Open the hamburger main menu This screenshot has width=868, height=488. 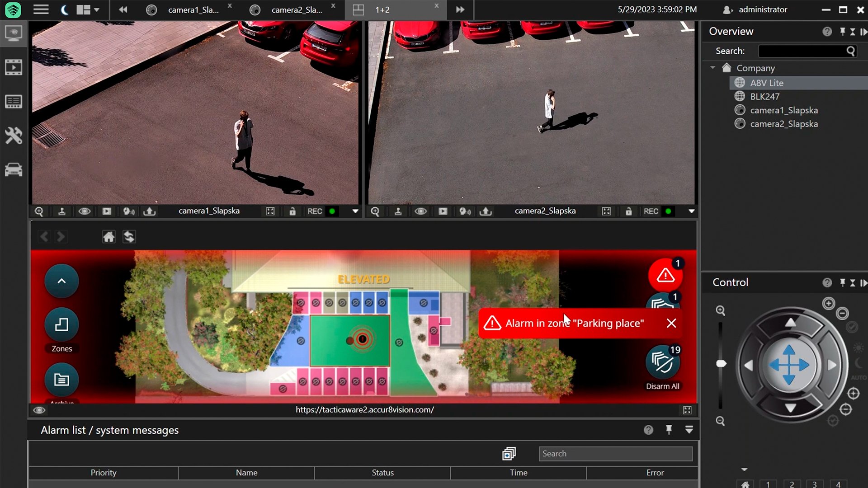[41, 9]
